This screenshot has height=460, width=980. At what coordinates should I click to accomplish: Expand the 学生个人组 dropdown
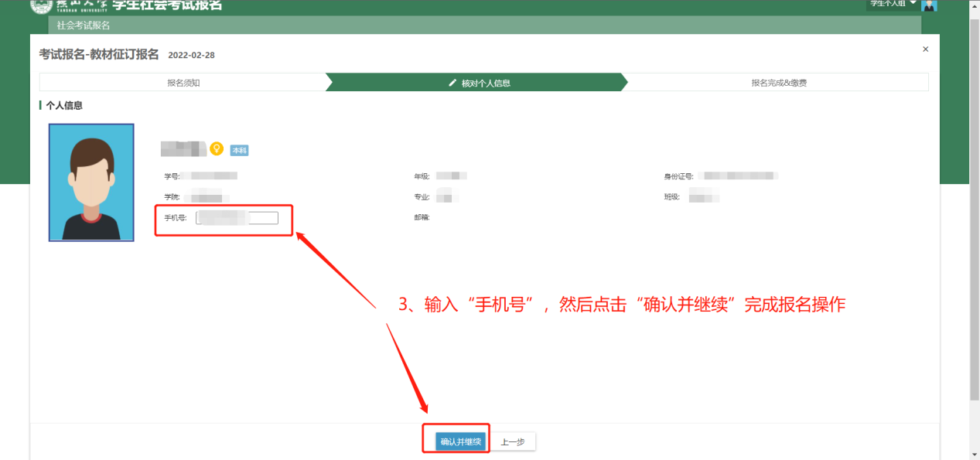[x=893, y=4]
